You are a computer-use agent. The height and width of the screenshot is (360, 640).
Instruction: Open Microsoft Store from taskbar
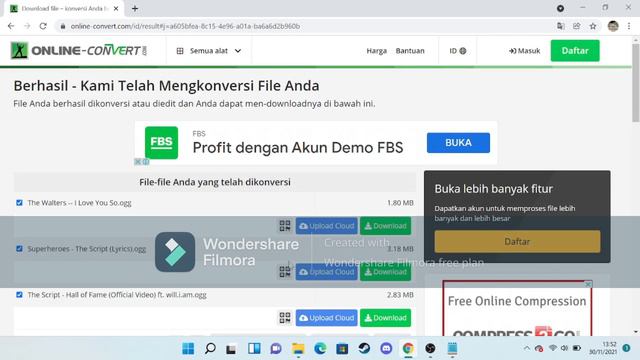point(342,349)
